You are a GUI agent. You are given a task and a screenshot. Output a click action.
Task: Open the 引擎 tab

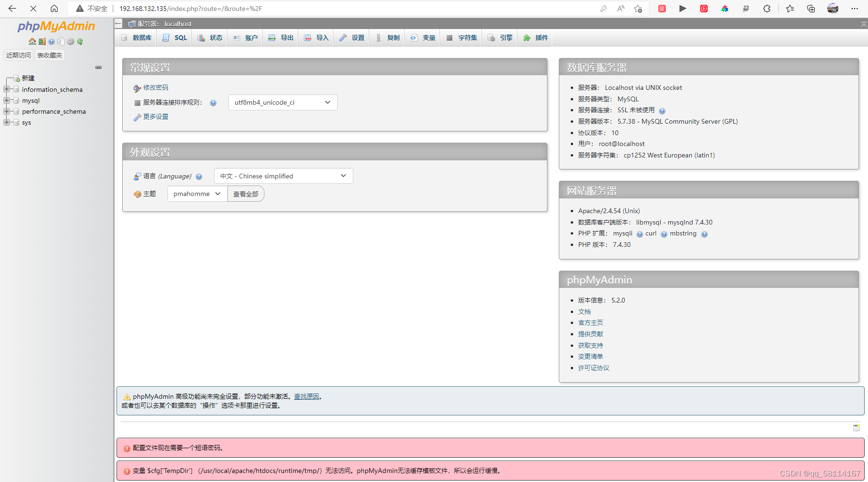coord(500,38)
